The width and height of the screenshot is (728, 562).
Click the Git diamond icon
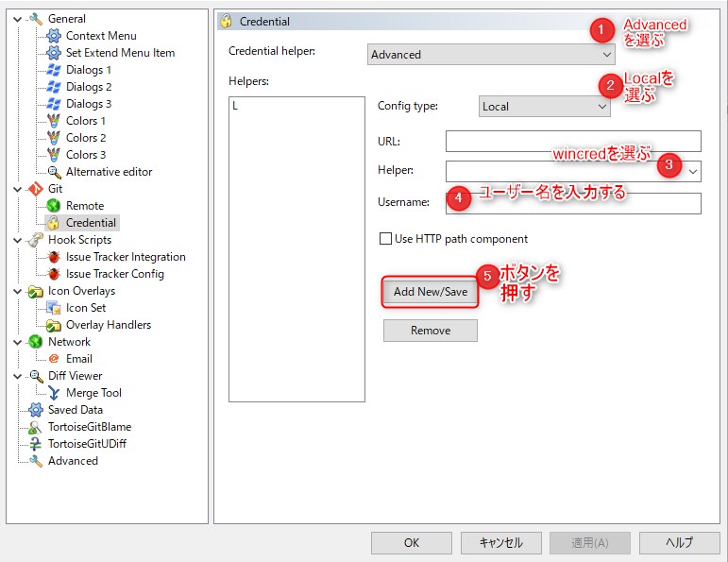(x=35, y=189)
